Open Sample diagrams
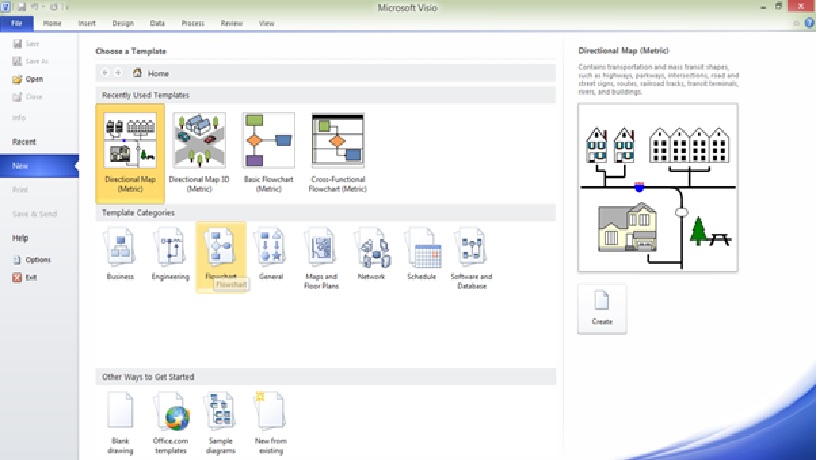Viewport: 819px width, 460px height. tap(220, 423)
